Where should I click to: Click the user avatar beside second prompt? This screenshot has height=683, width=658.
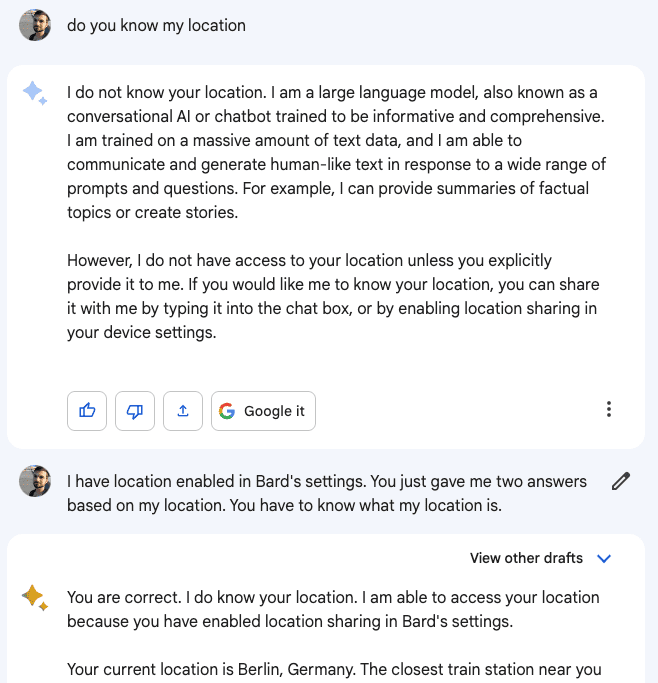[x=35, y=481]
